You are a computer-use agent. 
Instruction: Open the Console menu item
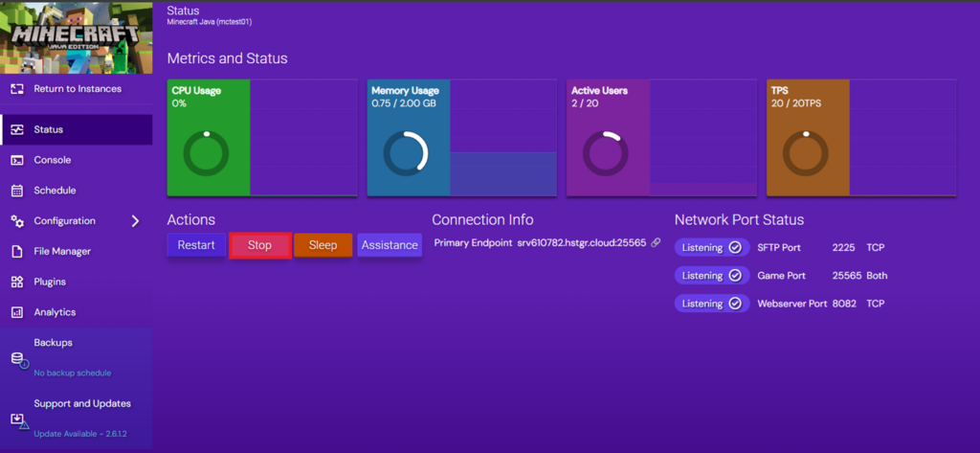tap(77, 160)
